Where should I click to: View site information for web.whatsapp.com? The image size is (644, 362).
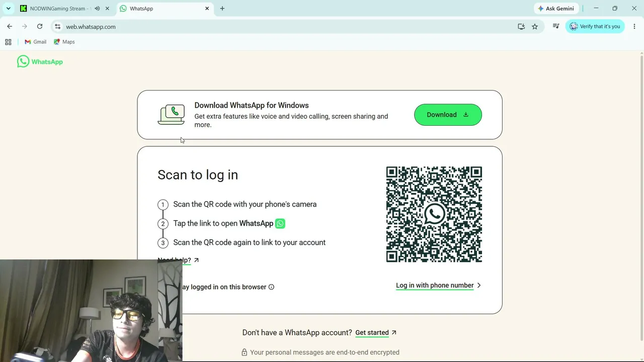click(x=57, y=27)
